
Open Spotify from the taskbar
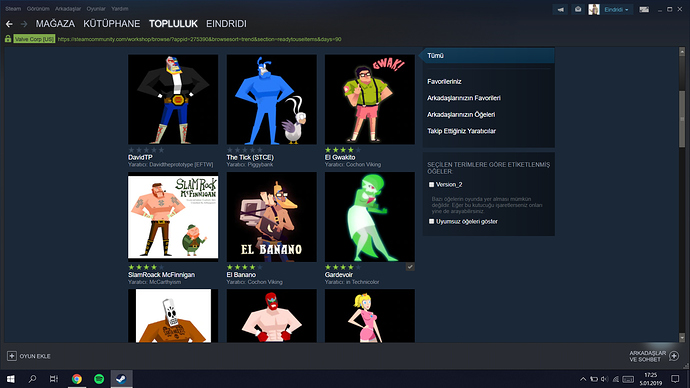[x=99, y=379]
